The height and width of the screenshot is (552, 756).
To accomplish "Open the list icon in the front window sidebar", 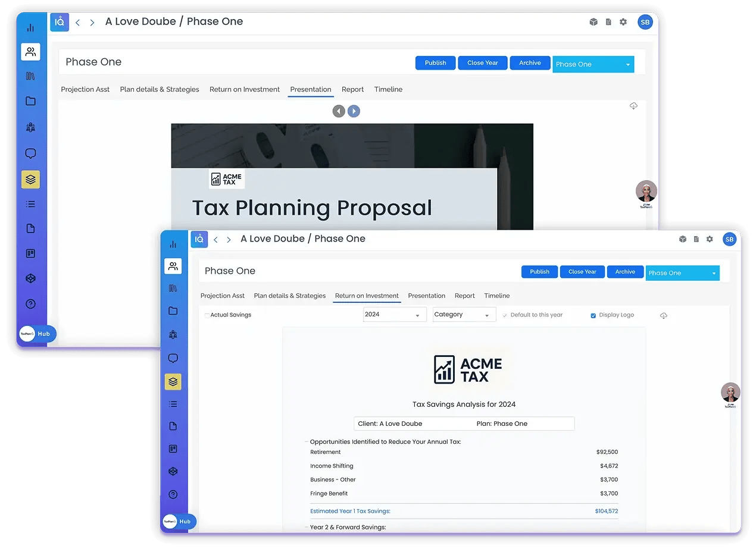I will coord(173,404).
